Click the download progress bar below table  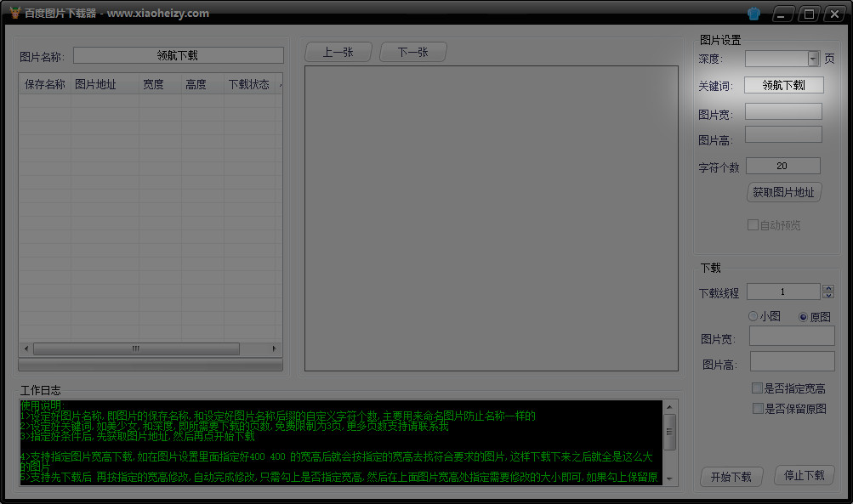(x=151, y=365)
